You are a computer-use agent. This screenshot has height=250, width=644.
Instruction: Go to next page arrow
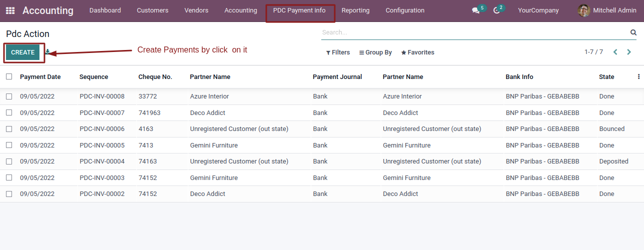tap(629, 52)
